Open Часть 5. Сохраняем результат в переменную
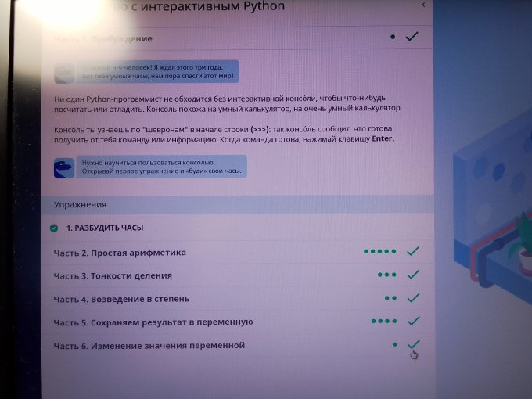Screen dimensions: 532x399 click(153, 322)
